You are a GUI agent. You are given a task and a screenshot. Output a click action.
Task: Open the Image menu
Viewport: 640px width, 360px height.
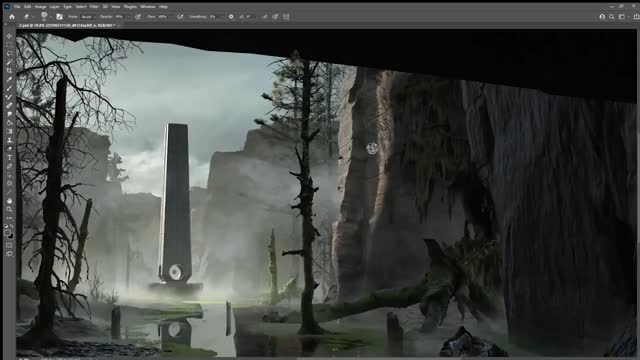tap(40, 7)
